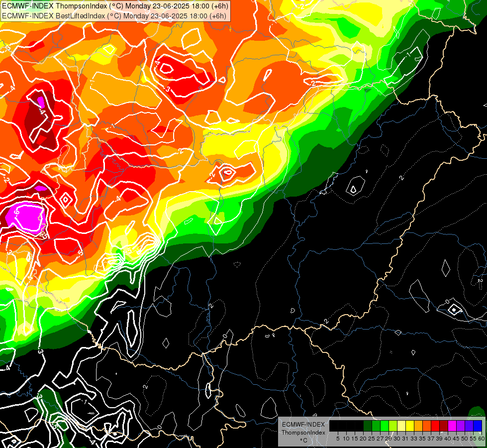The height and width of the screenshot is (448, 487).
Task: Click the legend tick value 35
Action: coord(423,439)
